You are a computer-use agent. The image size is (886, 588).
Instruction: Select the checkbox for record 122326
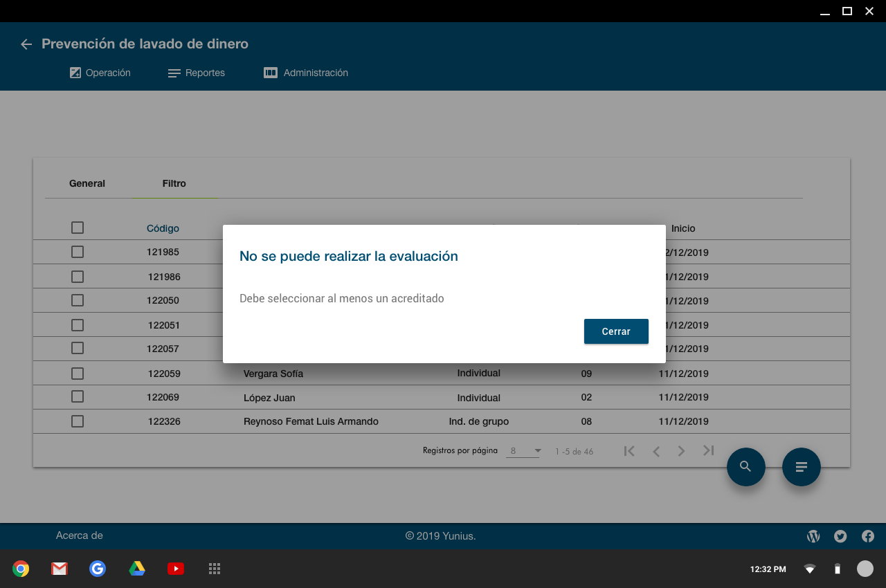[78, 421]
